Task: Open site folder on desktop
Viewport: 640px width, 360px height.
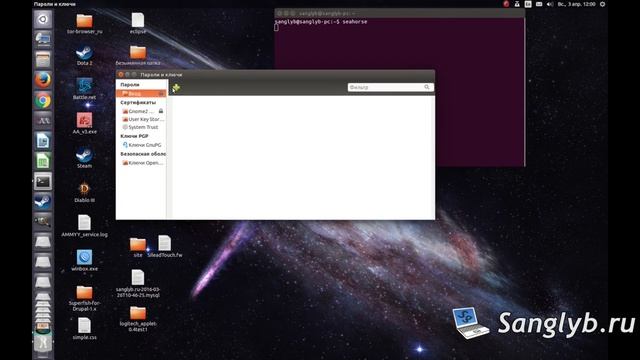Action: click(138, 247)
